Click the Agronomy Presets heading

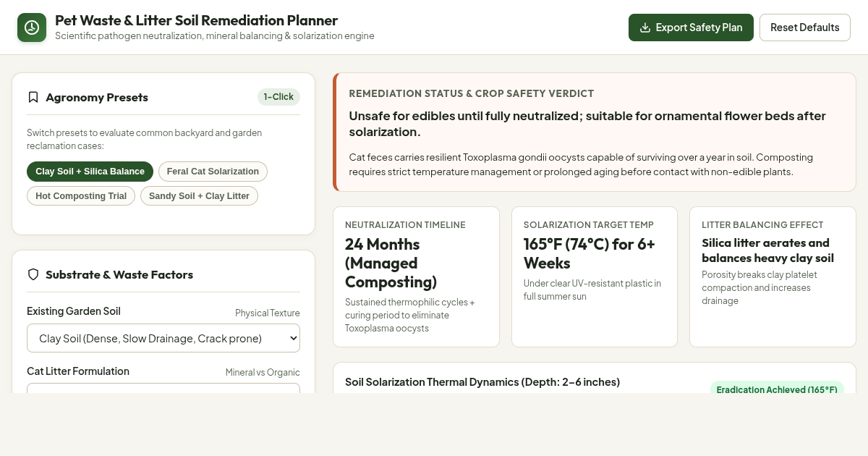[x=97, y=97]
